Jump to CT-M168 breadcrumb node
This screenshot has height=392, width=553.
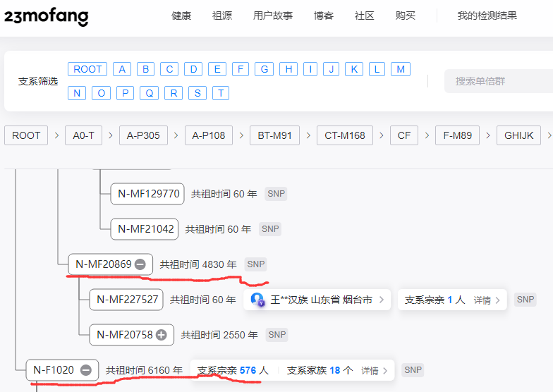pos(345,135)
